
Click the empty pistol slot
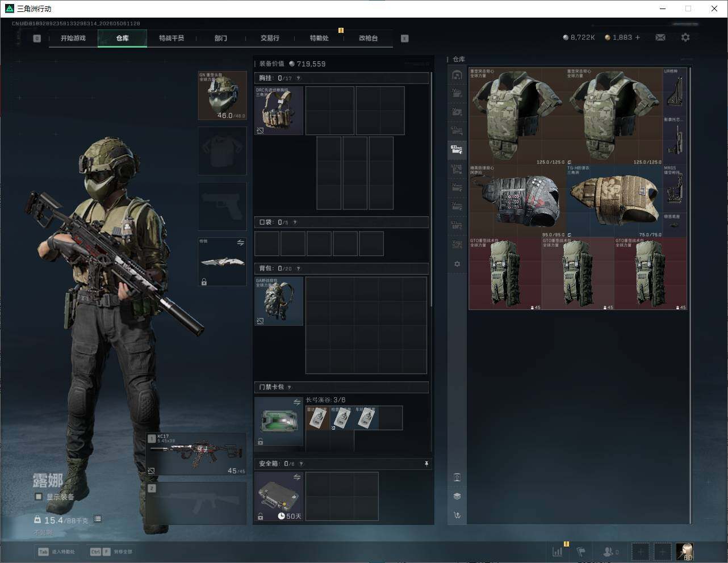(x=222, y=206)
